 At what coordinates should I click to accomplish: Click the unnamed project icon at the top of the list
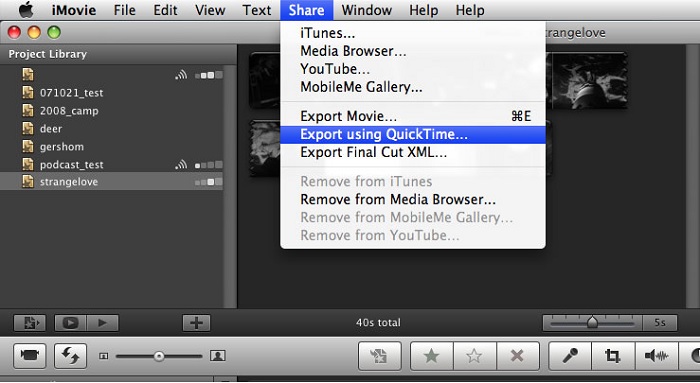click(28, 74)
